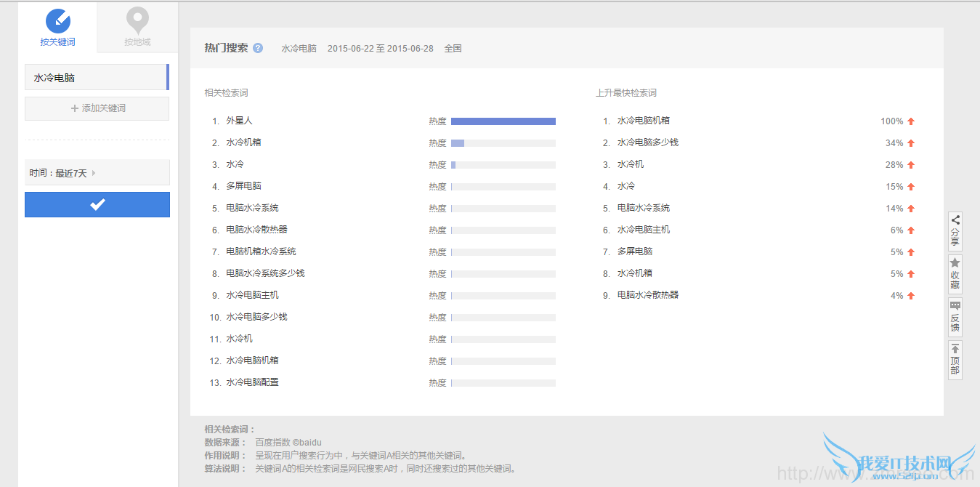The image size is (980, 487).
Task: Click the up arrow next to 28%
Action: click(x=911, y=165)
